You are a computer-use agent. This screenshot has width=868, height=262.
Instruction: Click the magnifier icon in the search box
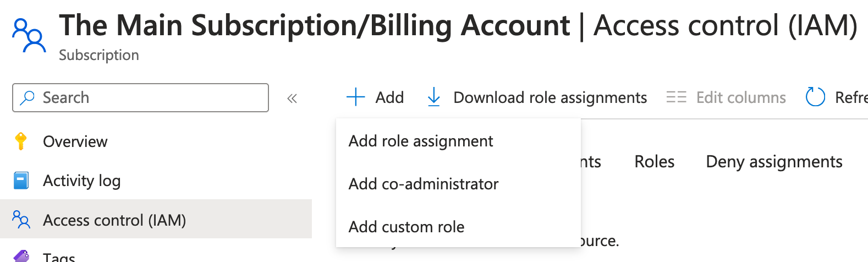point(27,98)
